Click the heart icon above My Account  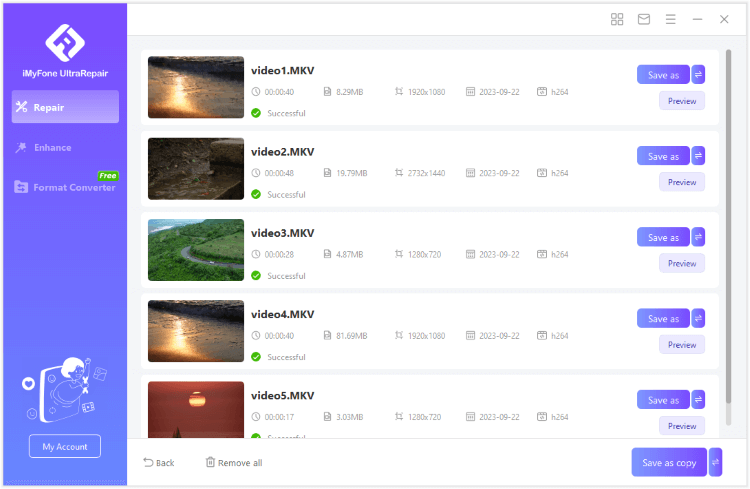click(29, 384)
